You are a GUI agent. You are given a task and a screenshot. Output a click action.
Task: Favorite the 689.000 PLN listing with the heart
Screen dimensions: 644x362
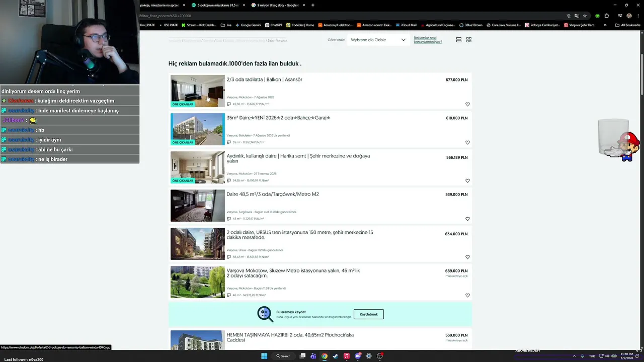(467, 296)
